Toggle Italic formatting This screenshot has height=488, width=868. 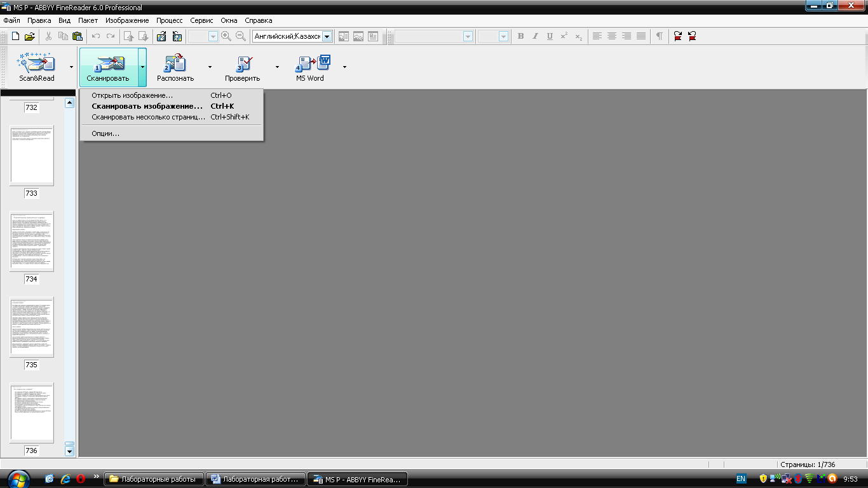click(535, 36)
